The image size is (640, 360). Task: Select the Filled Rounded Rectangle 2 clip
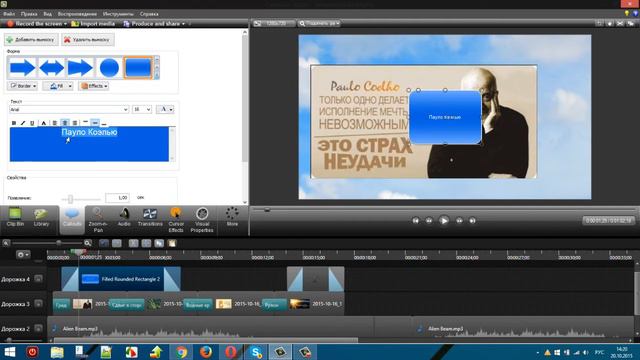click(121, 279)
